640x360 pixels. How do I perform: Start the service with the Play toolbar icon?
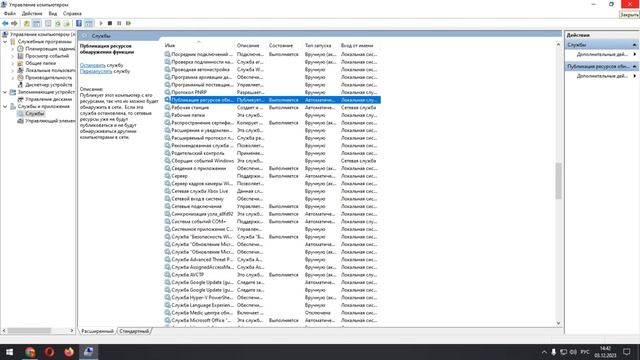101,23
